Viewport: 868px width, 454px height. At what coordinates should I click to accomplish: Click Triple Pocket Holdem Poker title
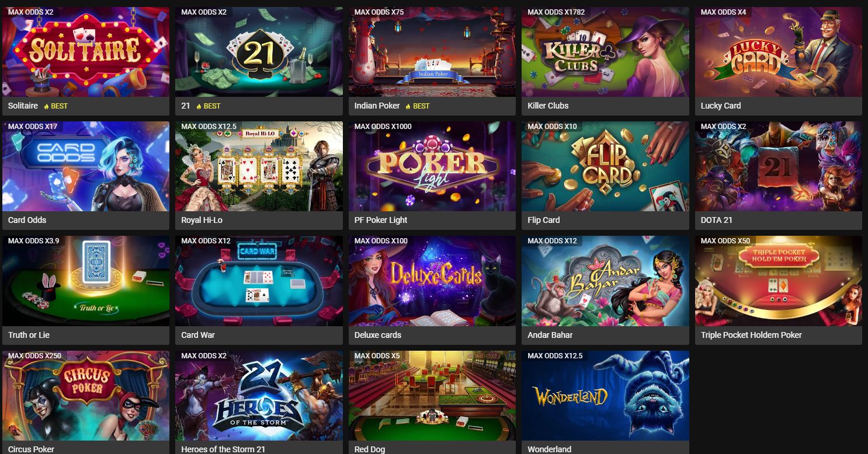[x=751, y=335]
